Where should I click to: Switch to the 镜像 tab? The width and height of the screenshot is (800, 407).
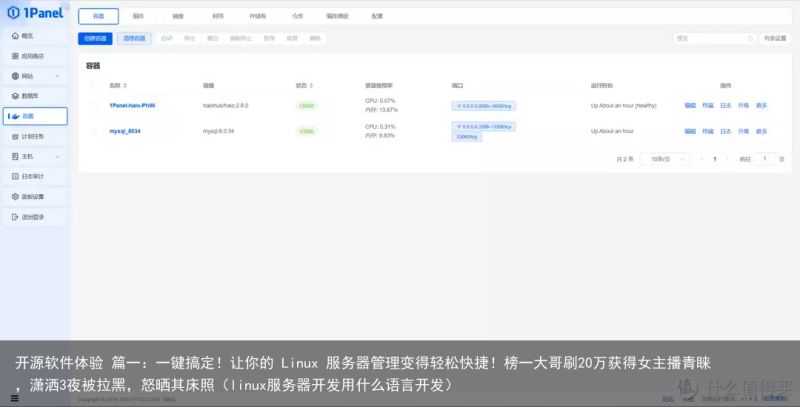pyautogui.click(x=178, y=16)
